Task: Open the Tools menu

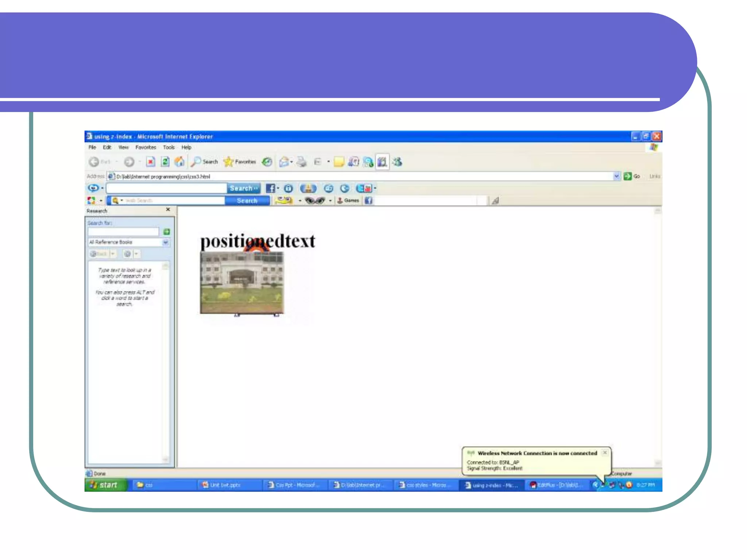Action: [169, 147]
